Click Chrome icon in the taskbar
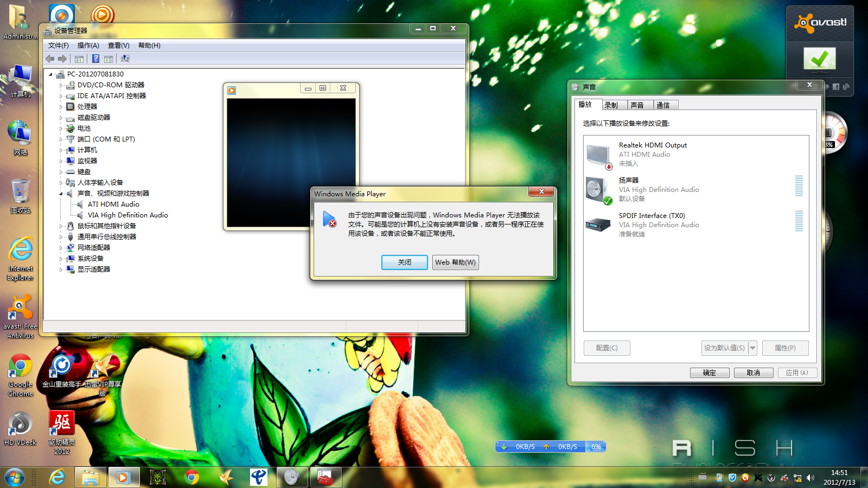The height and width of the screenshot is (488, 868). [x=192, y=478]
